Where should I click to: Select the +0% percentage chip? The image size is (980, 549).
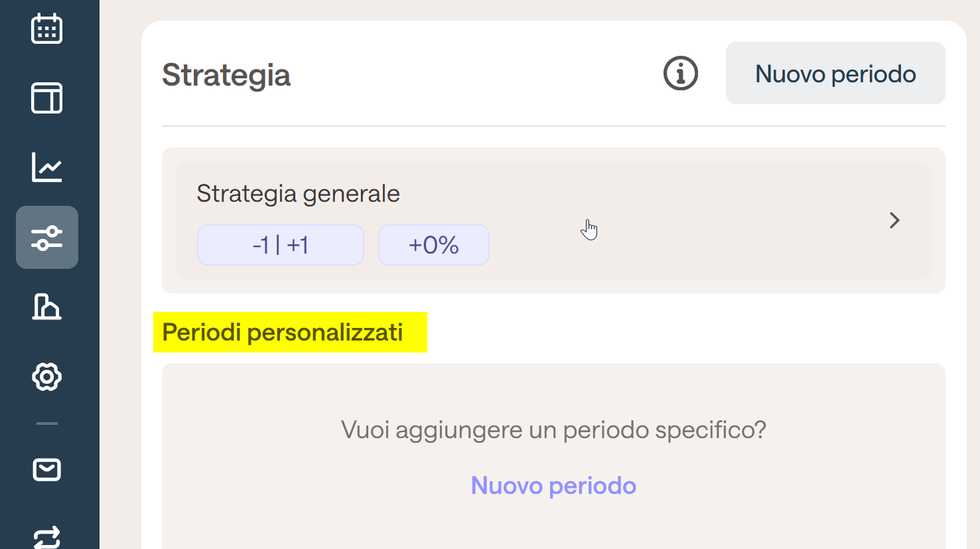[x=434, y=245]
